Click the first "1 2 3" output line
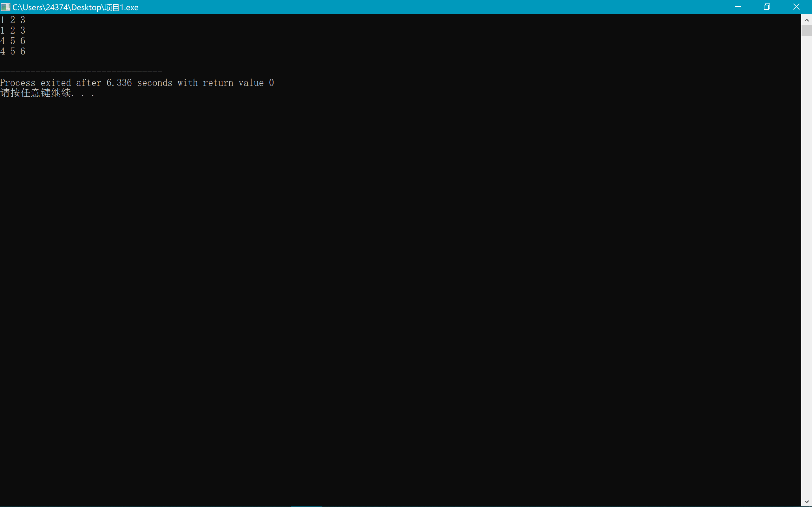This screenshot has height=507, width=812. pos(13,20)
